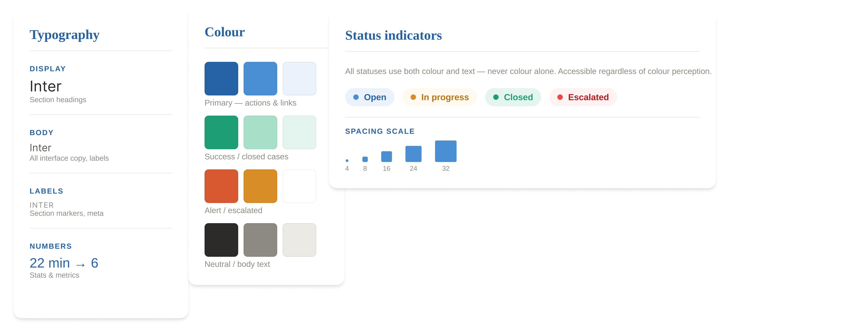Click the BODY section label
The image size is (868, 326).
(41, 133)
